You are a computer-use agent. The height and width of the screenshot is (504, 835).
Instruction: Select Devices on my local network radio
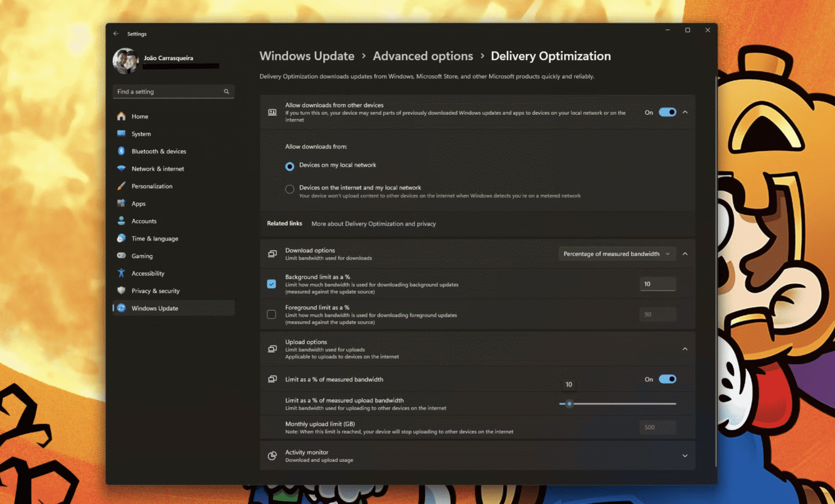290,166
